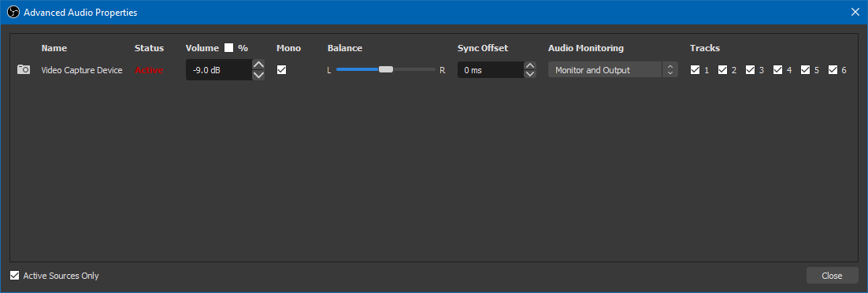Click the Balance slider handle
Screen dimensions: 868x293
pos(386,70)
